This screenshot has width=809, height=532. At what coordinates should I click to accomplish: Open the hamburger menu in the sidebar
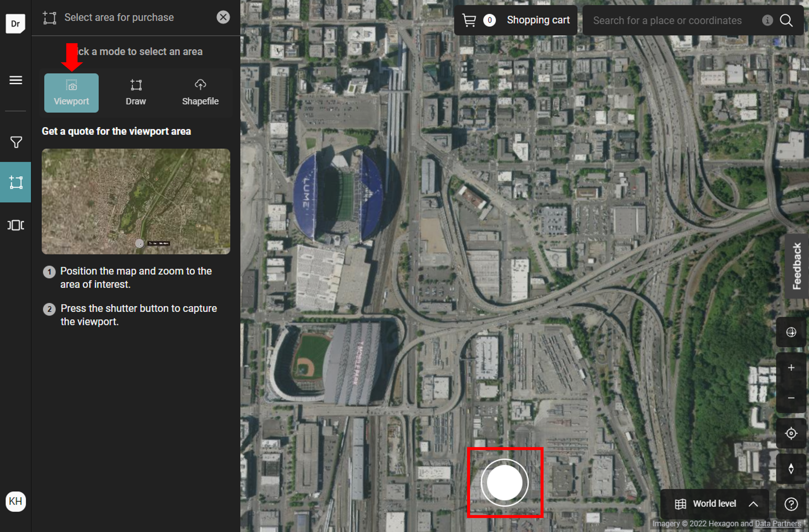click(16, 80)
